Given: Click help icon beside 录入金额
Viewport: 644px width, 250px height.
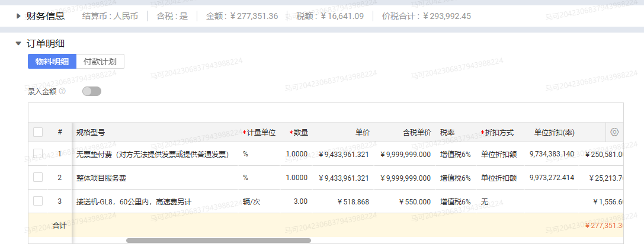Looking at the screenshot, I should pos(62,91).
